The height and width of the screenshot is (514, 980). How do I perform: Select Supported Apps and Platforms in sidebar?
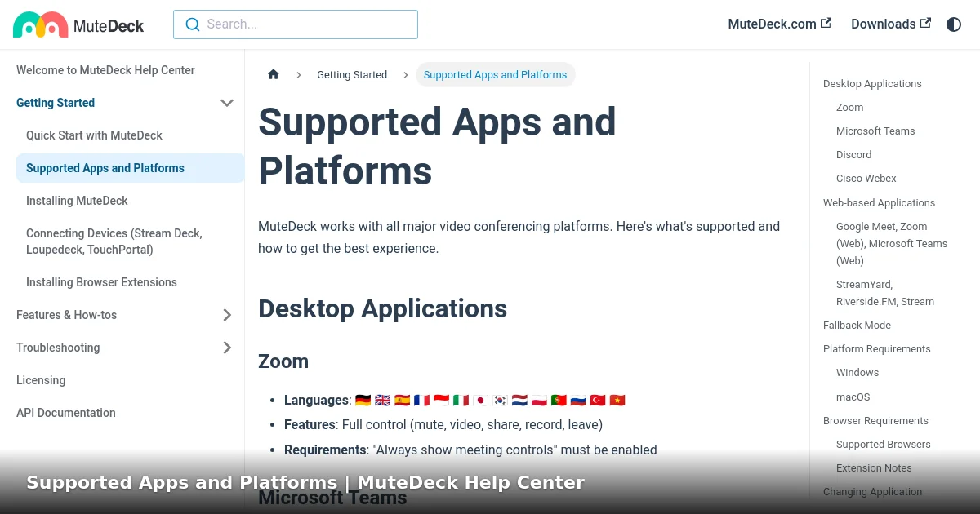tap(130, 168)
